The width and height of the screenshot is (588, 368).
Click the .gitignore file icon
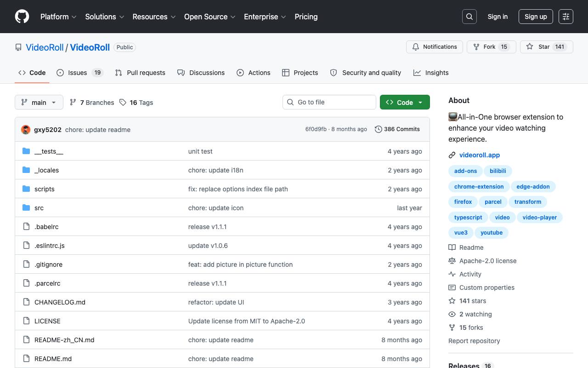(26, 264)
